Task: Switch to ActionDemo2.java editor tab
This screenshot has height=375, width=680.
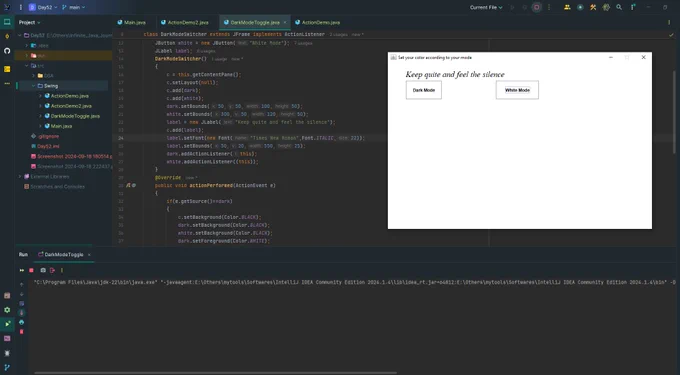Action: pyautogui.click(x=184, y=22)
